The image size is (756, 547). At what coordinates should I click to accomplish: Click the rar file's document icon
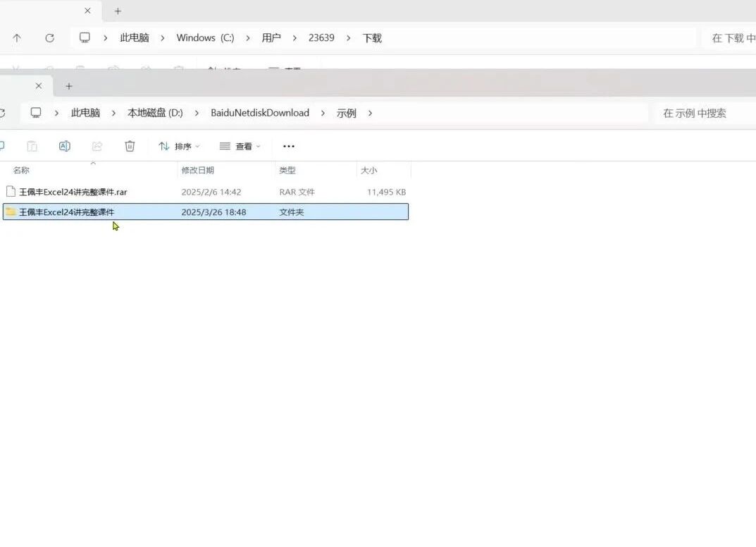point(11,192)
